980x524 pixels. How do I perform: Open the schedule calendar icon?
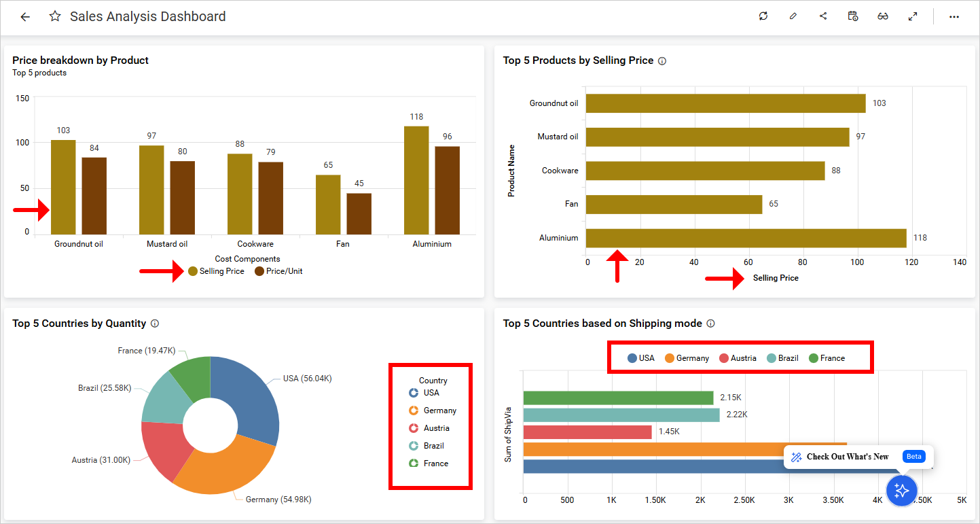click(x=853, y=16)
